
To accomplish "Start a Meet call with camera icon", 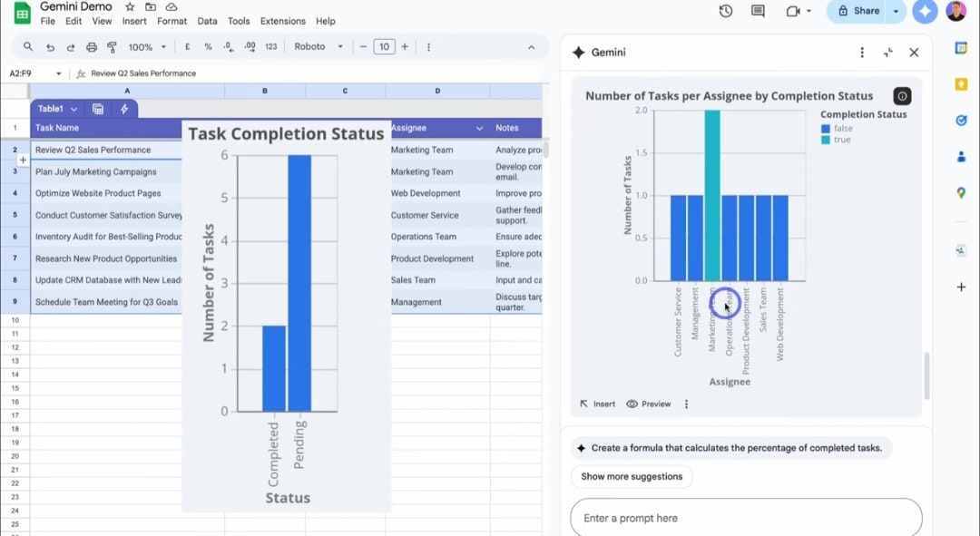I will pos(792,11).
